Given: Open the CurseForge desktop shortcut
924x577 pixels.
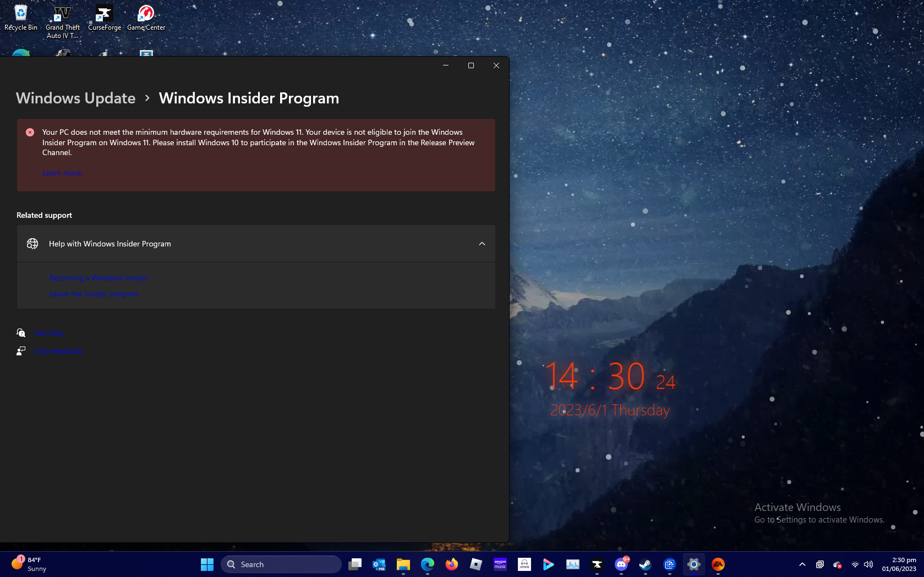Looking at the screenshot, I should point(103,14).
